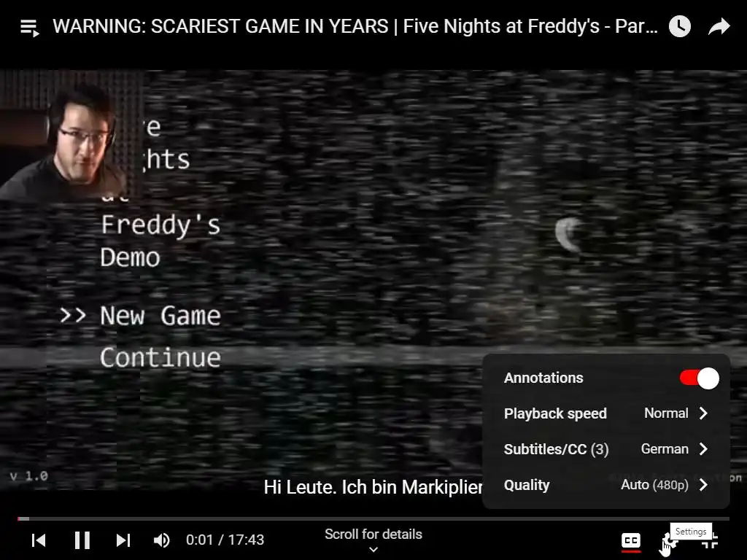Toggle the Annotations switch off

coord(699,378)
